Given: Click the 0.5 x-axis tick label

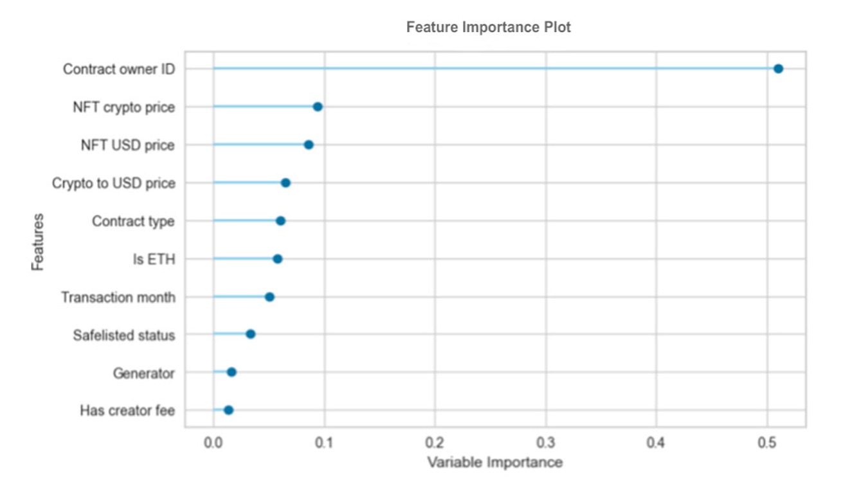Looking at the screenshot, I should point(767,443).
